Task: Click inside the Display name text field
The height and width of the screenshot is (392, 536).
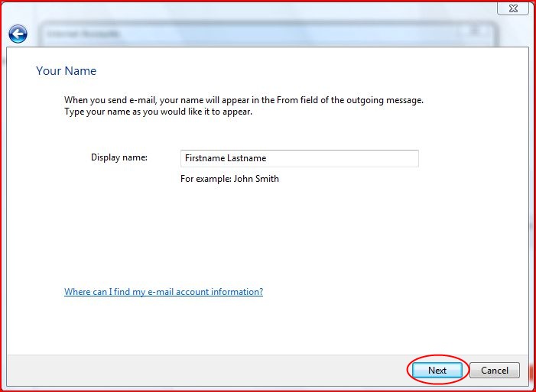Action: pyautogui.click(x=298, y=158)
